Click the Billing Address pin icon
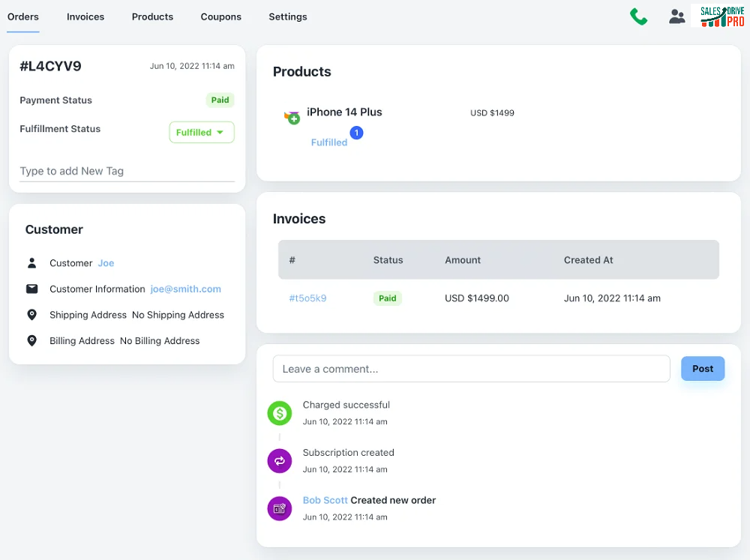 pos(31,340)
